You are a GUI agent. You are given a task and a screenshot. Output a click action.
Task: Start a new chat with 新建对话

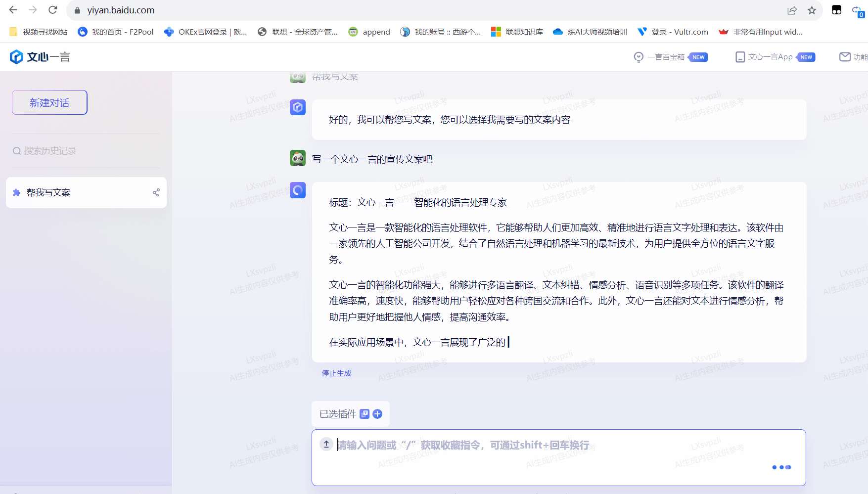click(x=49, y=102)
